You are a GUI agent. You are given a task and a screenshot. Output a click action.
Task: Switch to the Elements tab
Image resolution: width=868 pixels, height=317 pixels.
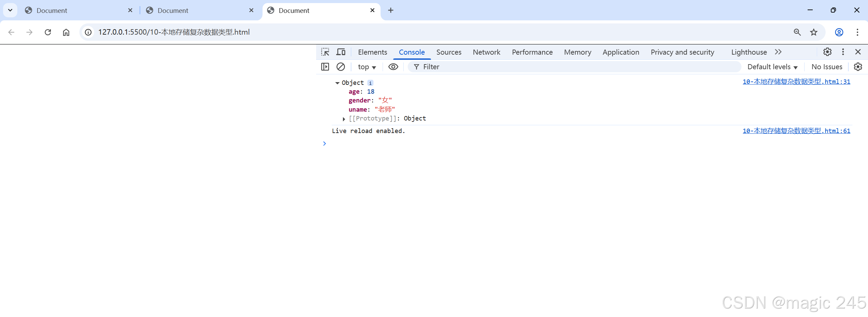[x=372, y=52]
